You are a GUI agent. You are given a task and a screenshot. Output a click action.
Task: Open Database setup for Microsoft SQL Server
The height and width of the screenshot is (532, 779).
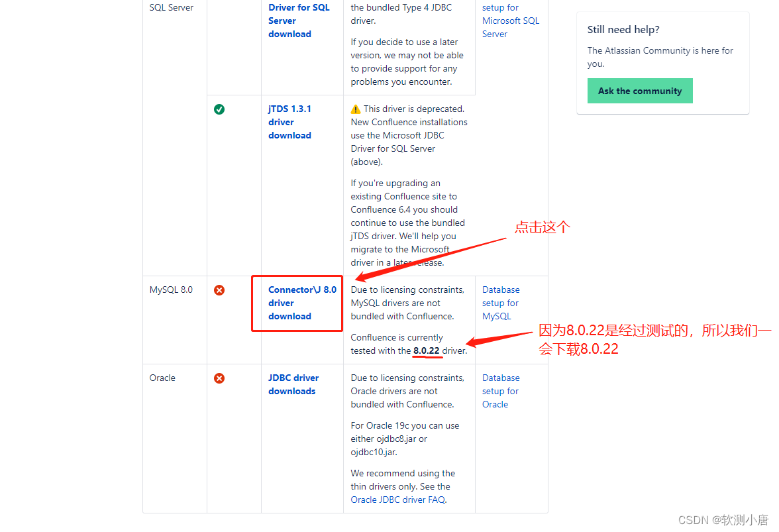pos(510,21)
